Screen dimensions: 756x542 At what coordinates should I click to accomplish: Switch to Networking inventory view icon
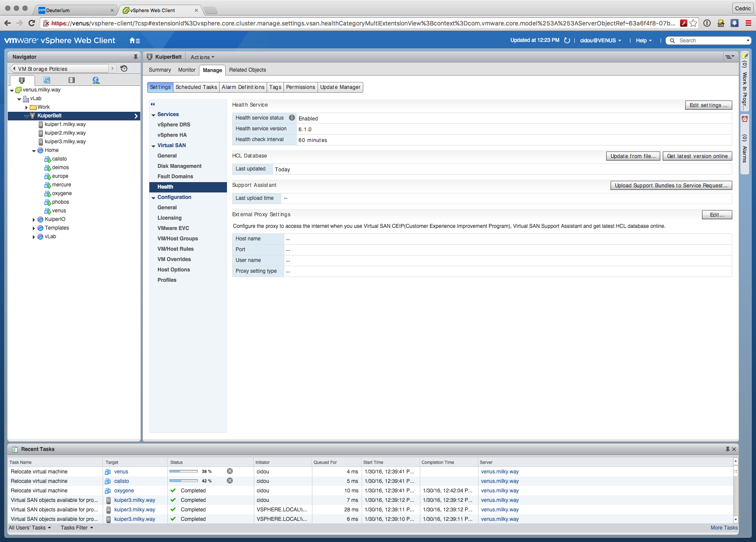(x=96, y=80)
